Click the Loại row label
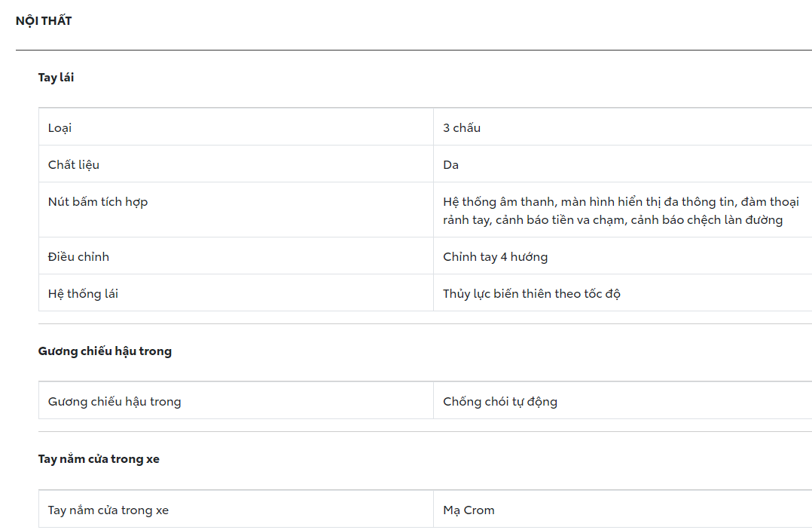This screenshot has height=530, width=812. click(60, 128)
